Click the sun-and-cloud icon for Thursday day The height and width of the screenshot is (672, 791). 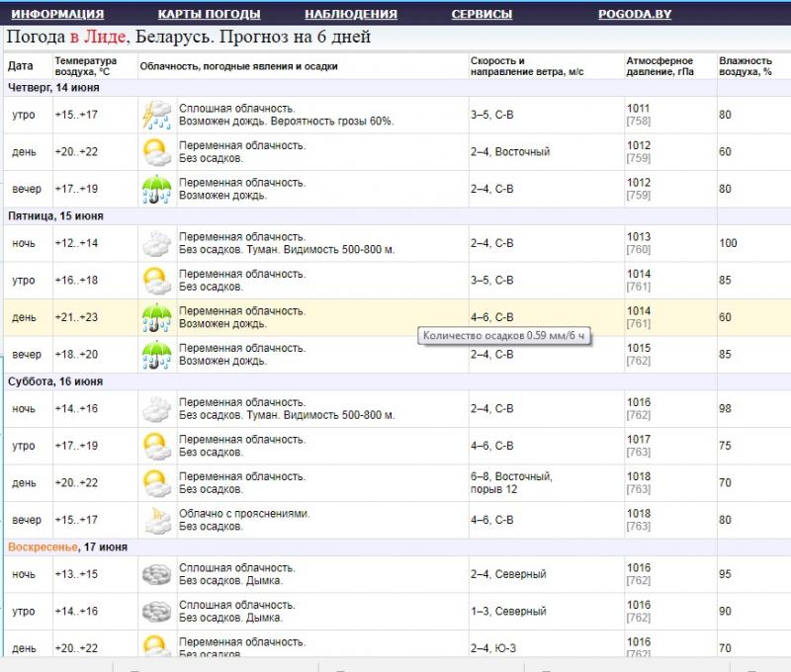156,152
